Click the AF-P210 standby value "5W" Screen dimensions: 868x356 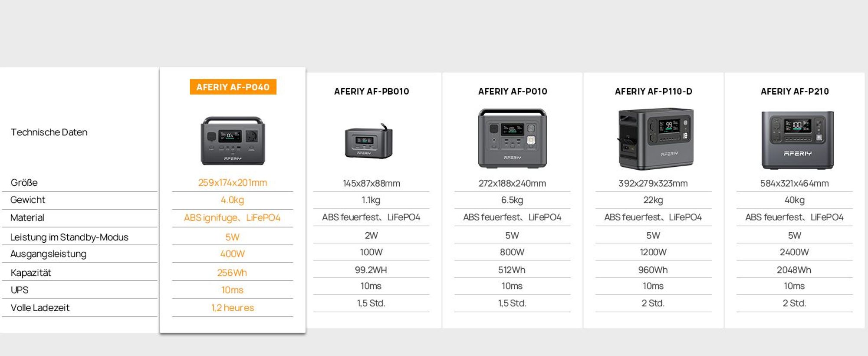(795, 235)
